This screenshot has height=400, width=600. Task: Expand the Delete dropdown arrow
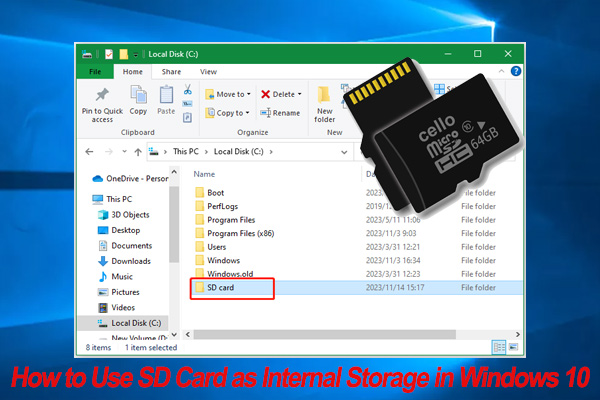(299, 94)
